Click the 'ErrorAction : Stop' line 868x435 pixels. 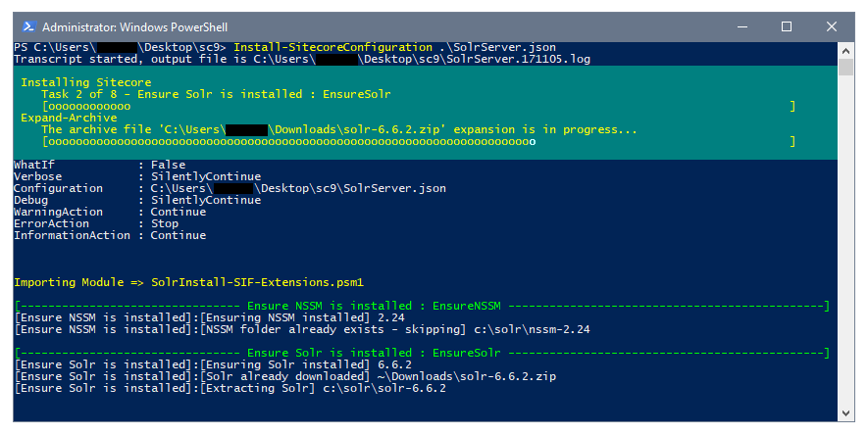point(96,223)
